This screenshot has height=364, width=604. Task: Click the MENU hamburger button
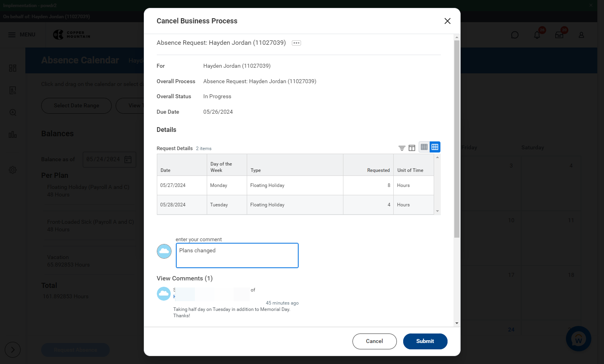pos(22,35)
